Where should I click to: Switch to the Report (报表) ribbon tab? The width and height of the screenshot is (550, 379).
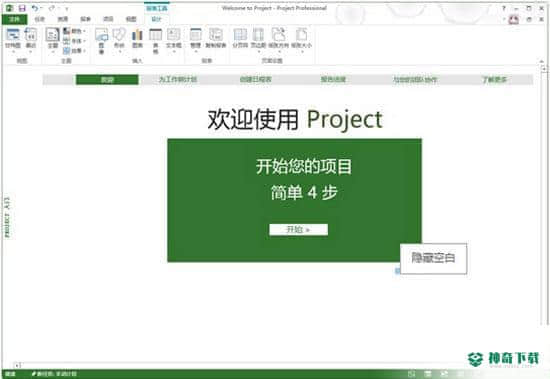85,19
